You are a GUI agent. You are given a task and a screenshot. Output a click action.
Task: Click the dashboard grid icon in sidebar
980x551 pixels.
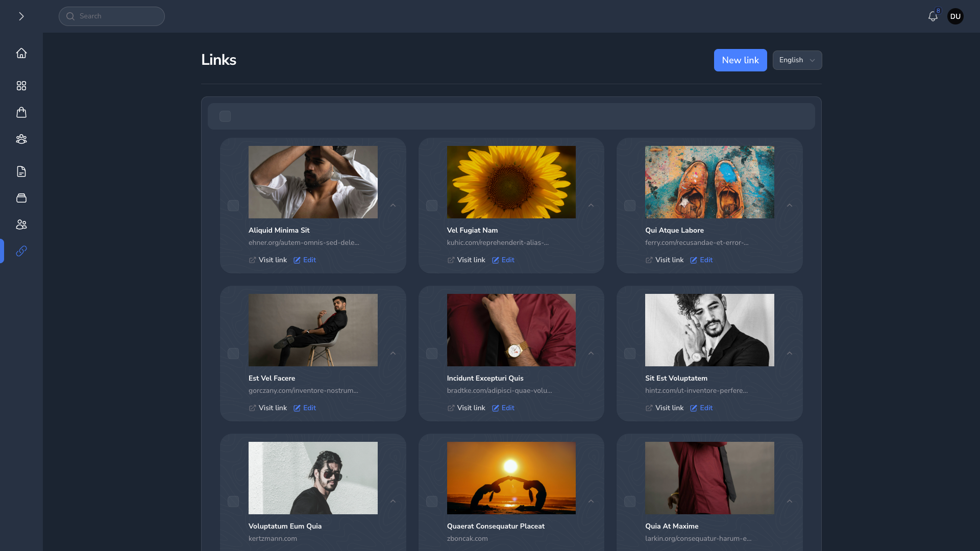coord(21,86)
